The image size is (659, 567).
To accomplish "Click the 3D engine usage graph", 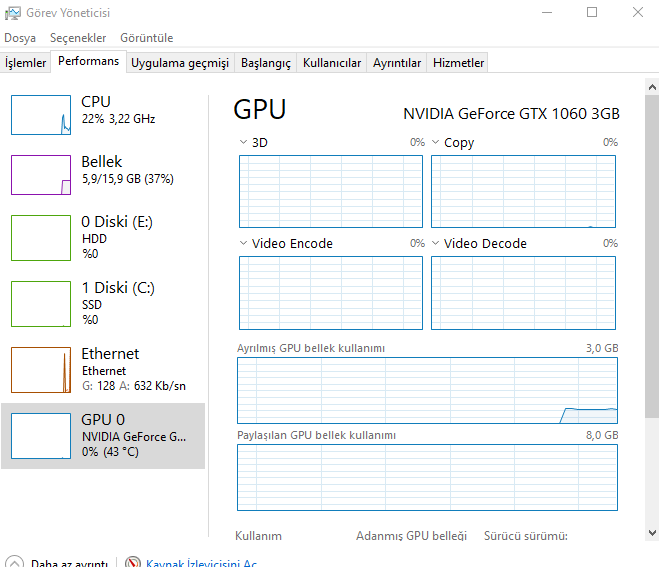I will point(331,191).
